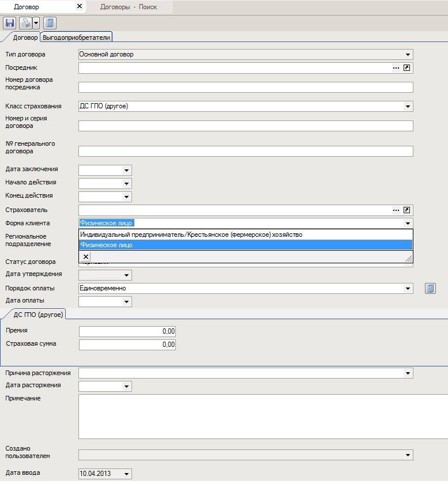This screenshot has height=484, width=448.
Task: Click the ellipsis button in the Страхователь field
Action: coord(396,210)
